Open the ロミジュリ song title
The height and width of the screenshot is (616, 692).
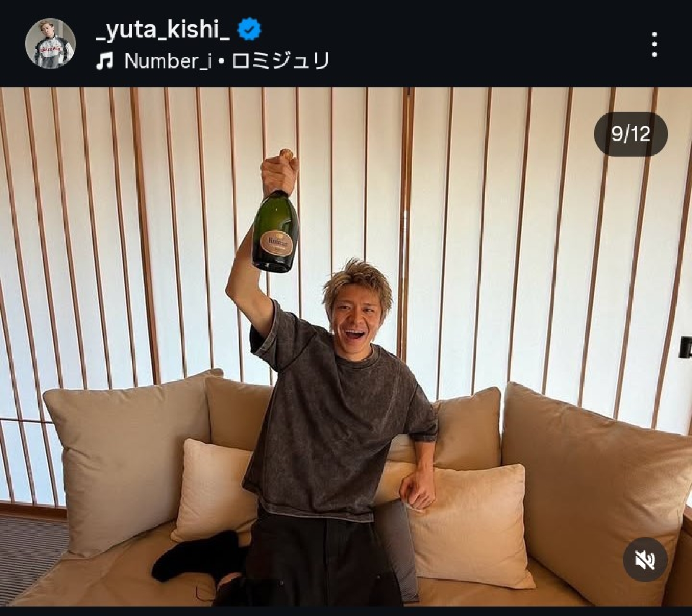280,61
